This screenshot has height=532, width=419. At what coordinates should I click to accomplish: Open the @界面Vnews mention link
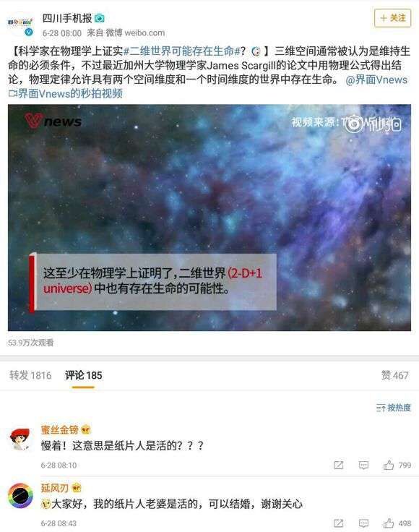tap(376, 80)
